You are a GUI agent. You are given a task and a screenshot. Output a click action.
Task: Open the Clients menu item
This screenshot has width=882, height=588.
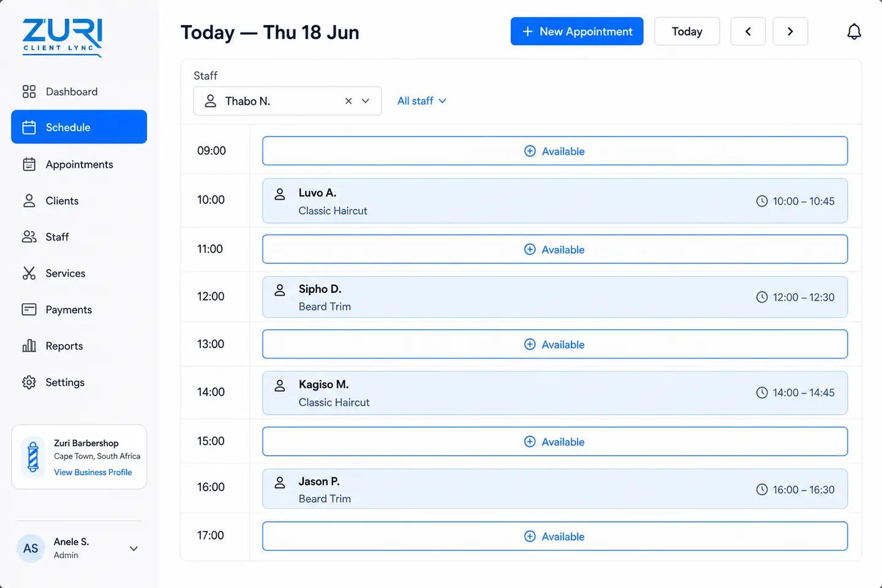[x=79, y=201]
